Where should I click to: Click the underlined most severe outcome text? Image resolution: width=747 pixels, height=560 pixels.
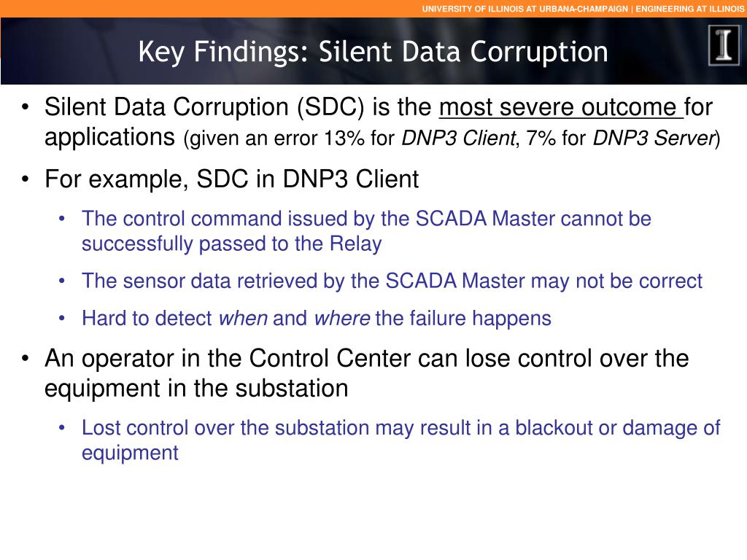pos(561,107)
